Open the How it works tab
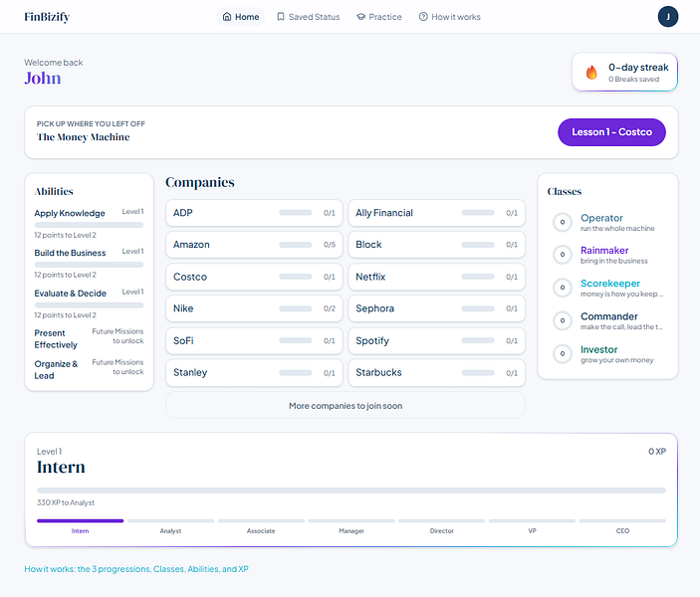Image resolution: width=700 pixels, height=597 pixels. 449,17
